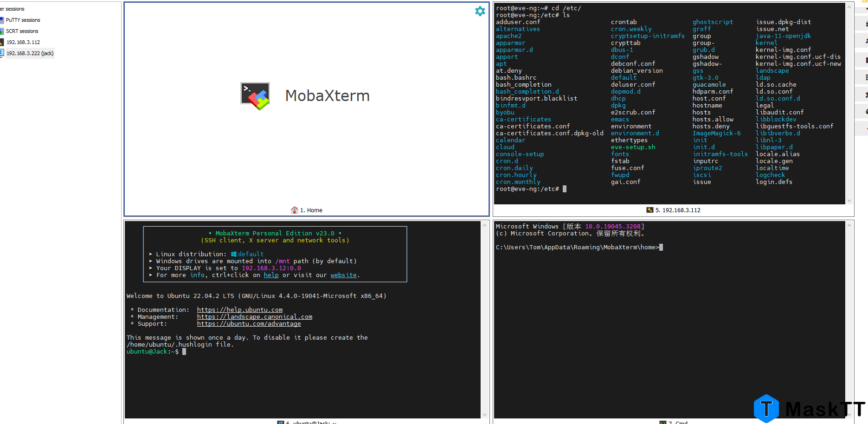Click 'initramfs-tools' directory name
Viewport: 868px width, 424px height.
point(720,154)
